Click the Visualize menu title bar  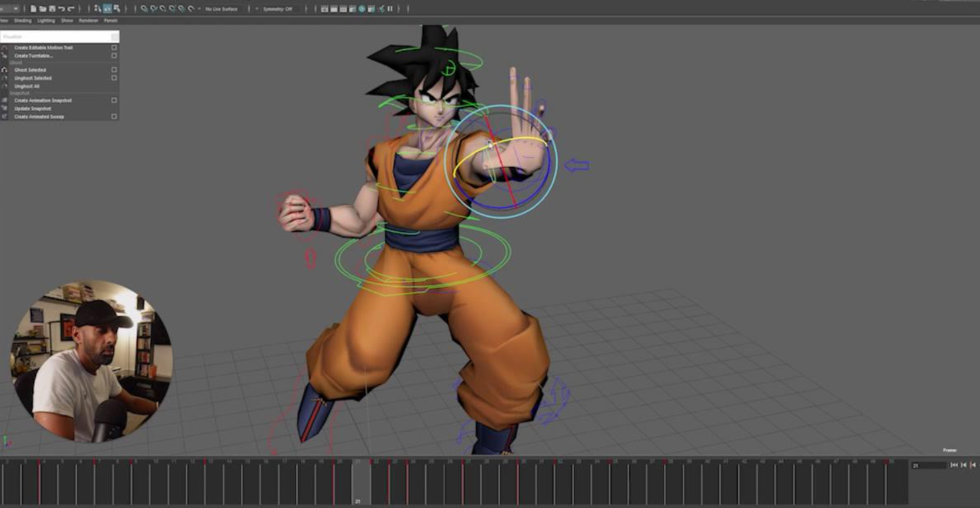click(x=59, y=36)
